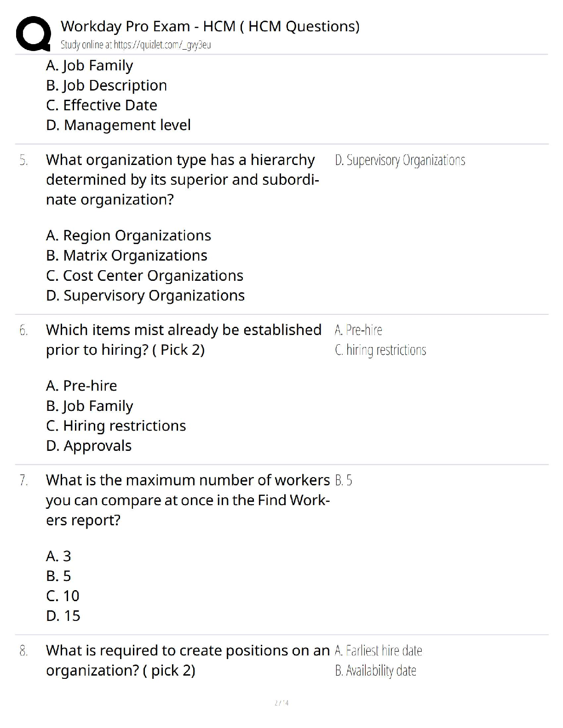563x728 pixels.
Task: Pick B. Matrix Organizations option
Action: pyautogui.click(x=126, y=256)
